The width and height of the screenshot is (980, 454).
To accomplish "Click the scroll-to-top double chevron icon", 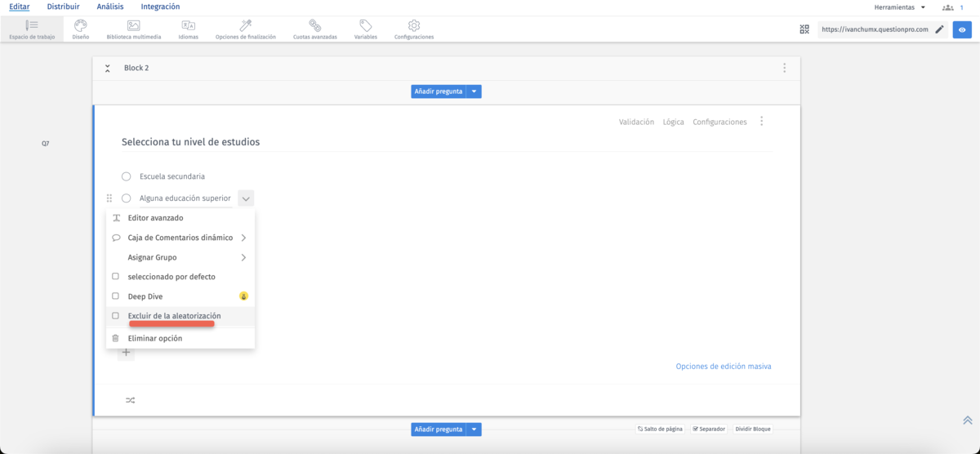I will coord(967,420).
